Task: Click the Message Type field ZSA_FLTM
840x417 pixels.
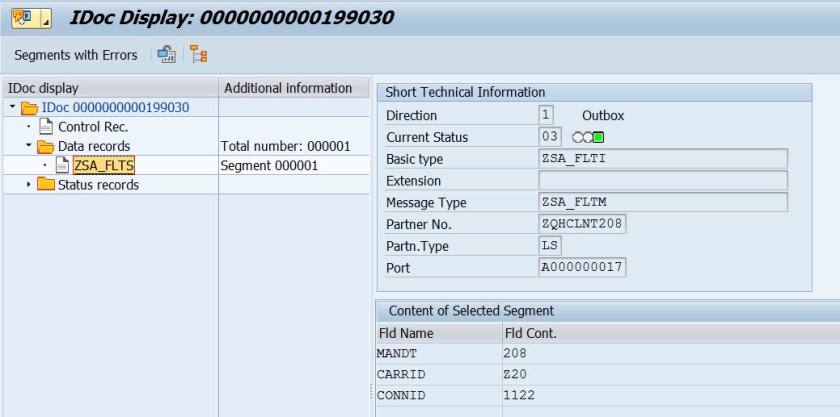Action: pos(663,202)
